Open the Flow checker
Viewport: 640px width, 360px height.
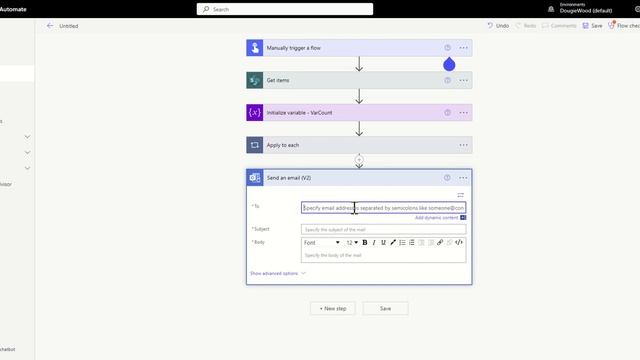pyautogui.click(x=624, y=26)
